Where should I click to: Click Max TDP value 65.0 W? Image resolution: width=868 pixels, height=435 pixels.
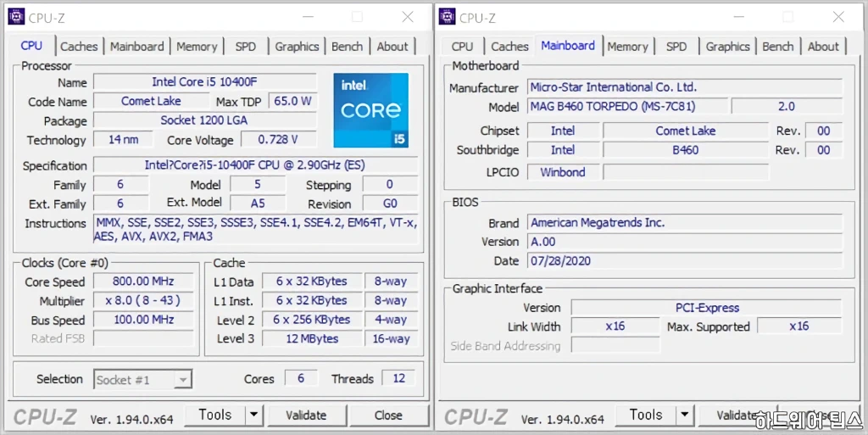point(292,101)
